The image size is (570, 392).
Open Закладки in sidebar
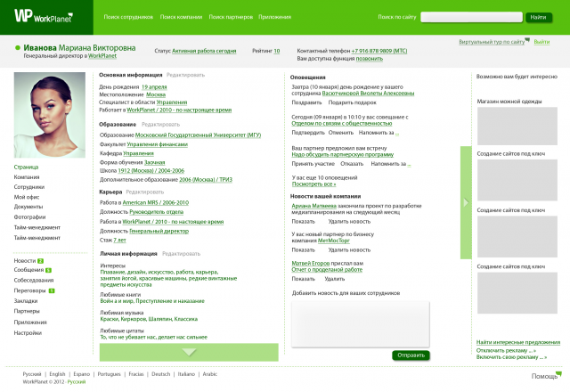pos(26,301)
